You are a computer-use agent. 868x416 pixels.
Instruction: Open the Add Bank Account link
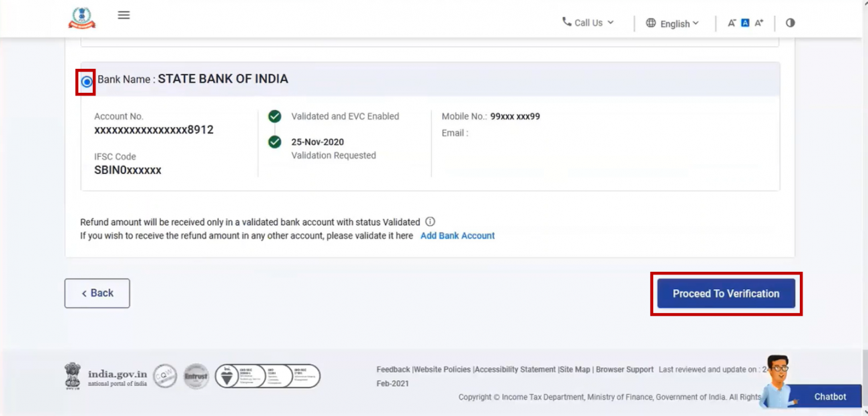click(457, 235)
